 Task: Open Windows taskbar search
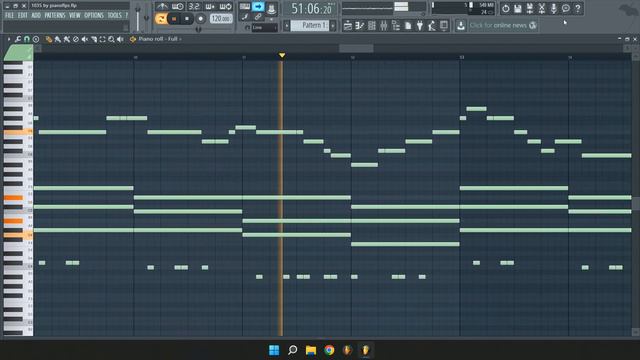coord(293,350)
